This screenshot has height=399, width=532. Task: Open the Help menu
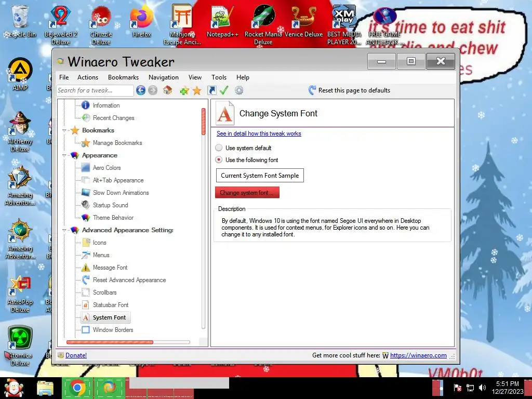(x=243, y=77)
